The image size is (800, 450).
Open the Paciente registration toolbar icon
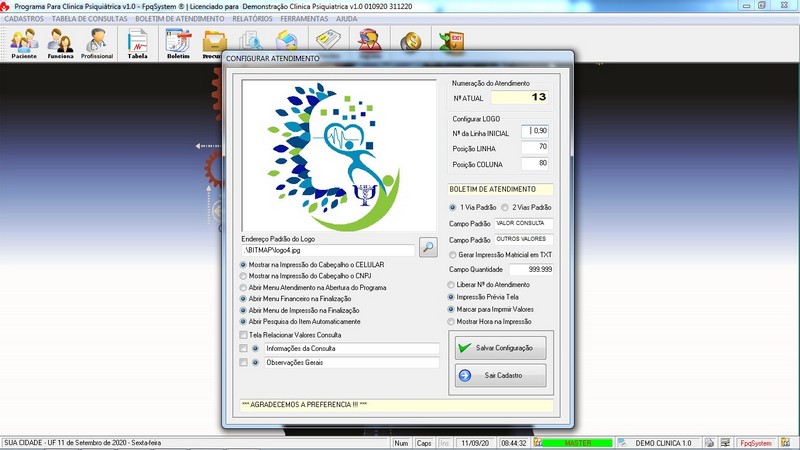pos(24,43)
